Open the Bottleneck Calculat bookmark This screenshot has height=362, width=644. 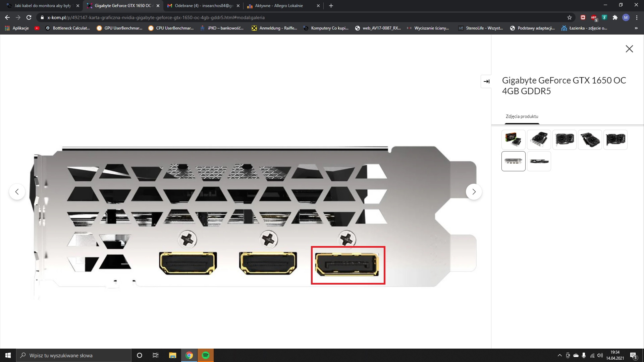[68, 28]
